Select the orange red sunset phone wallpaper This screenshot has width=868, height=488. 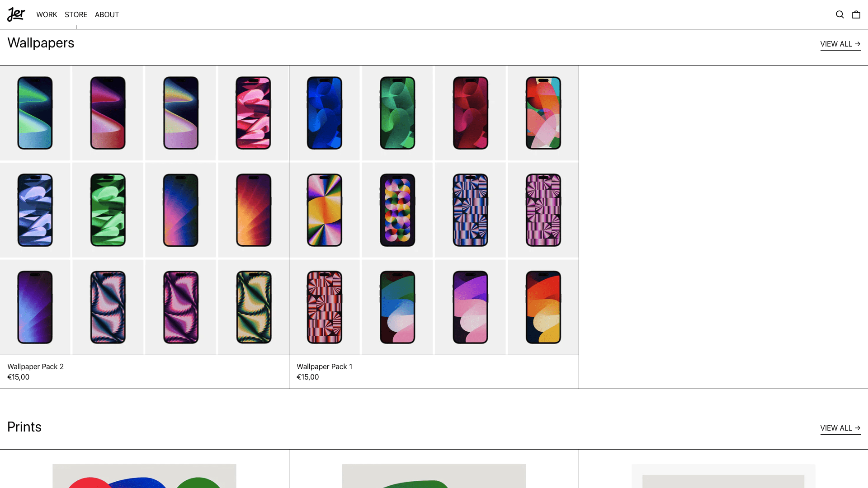coord(253,210)
